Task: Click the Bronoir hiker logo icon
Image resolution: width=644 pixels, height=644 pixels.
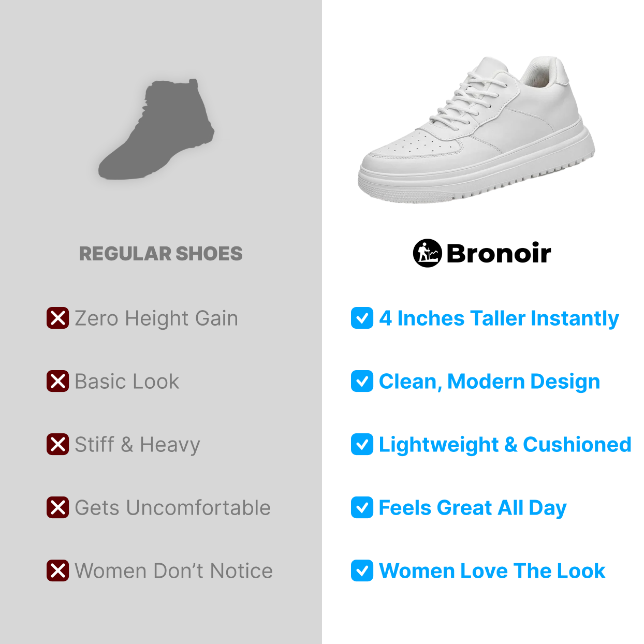Action: pyautogui.click(x=427, y=253)
